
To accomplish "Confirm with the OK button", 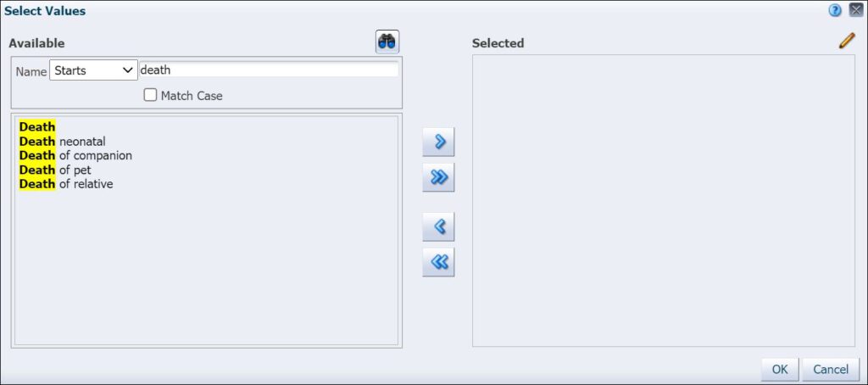I will pyautogui.click(x=780, y=369).
